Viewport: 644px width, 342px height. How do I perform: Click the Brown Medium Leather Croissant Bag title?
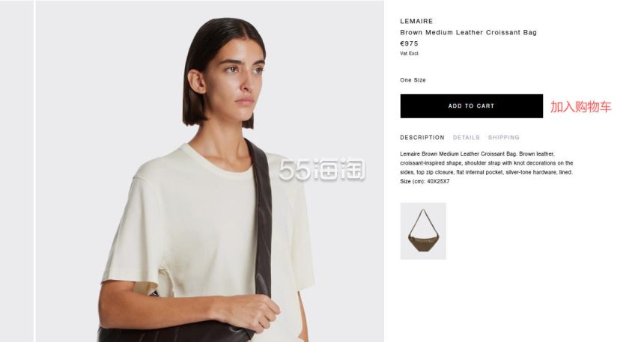468,32
